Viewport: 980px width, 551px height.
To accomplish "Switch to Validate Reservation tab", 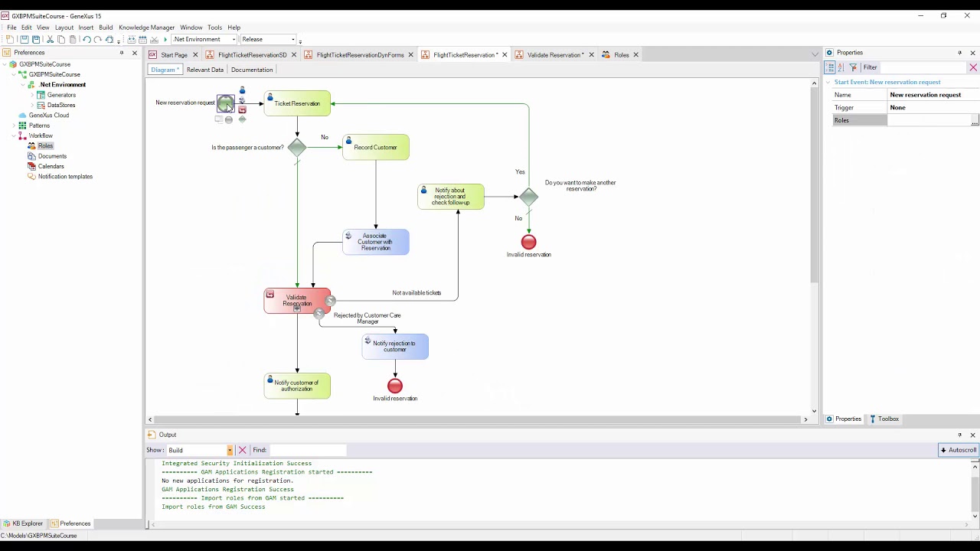I will 555,55.
